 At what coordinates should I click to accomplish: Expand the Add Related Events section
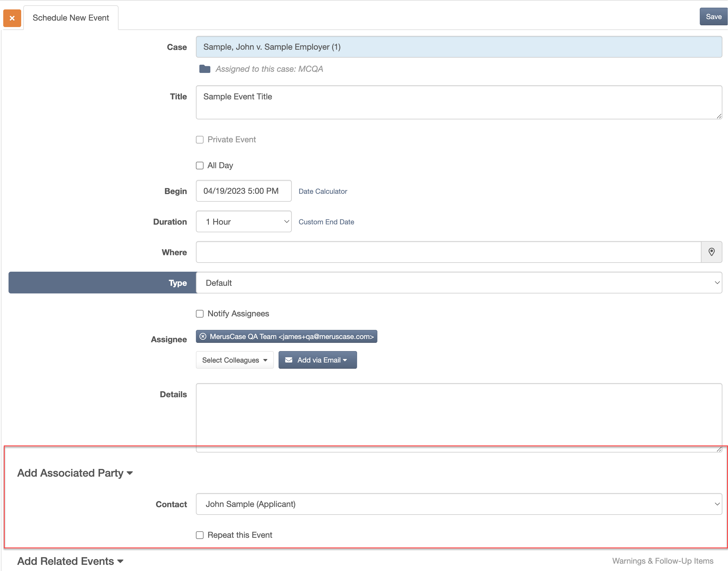tap(71, 561)
